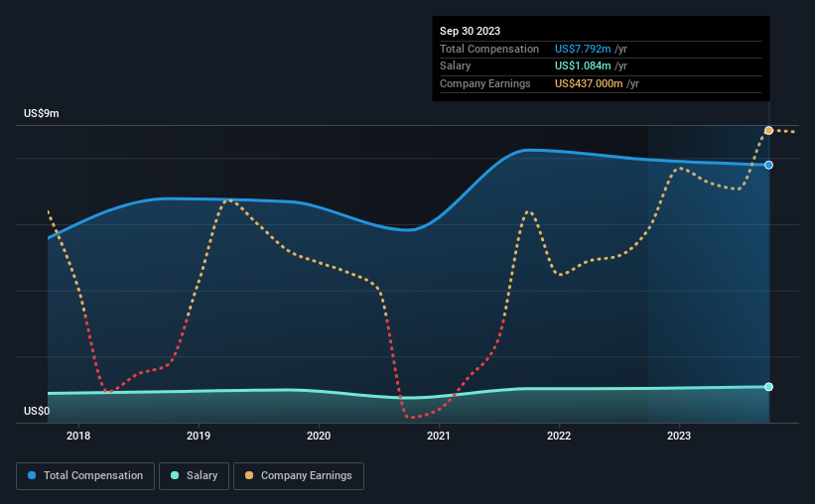Click the teal Salary legend dot

pos(175,475)
